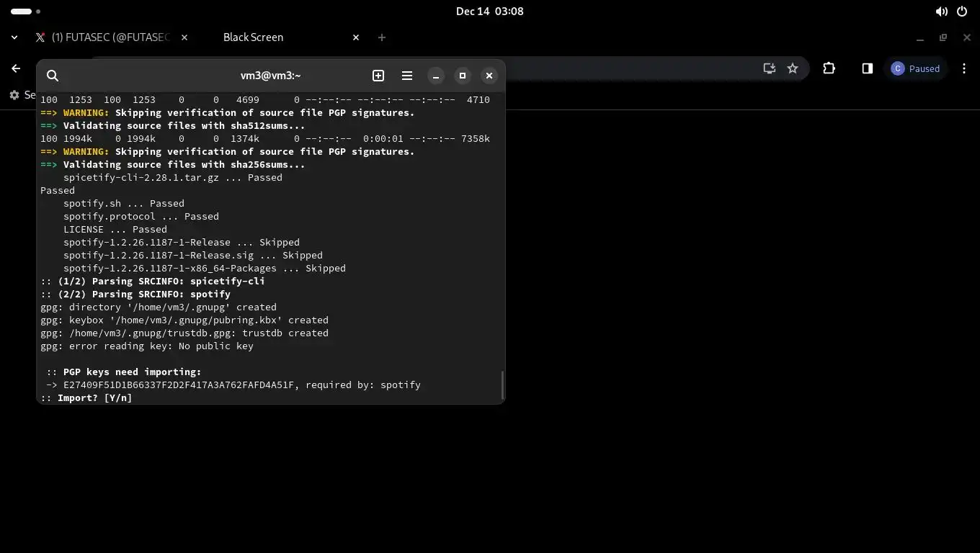Click 'gpg: directory /home/vm3/.gnupg created' line
The height and width of the screenshot is (553, 980).
pos(159,307)
